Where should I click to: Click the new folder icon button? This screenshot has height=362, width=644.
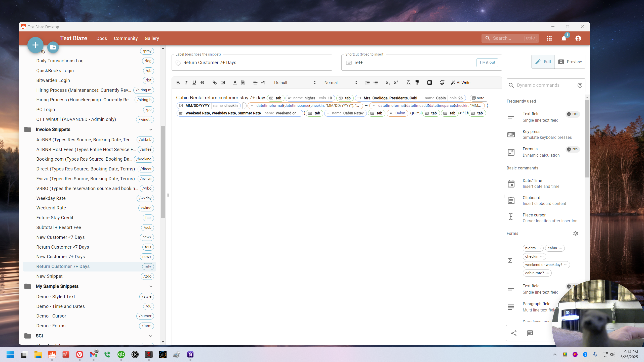(x=53, y=47)
